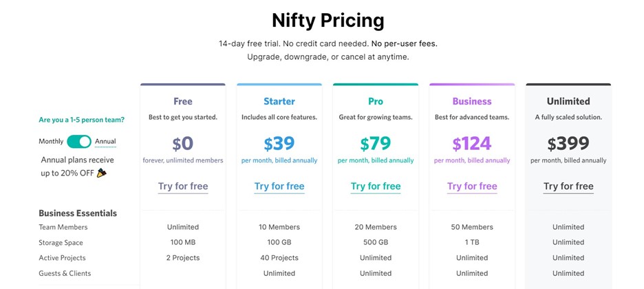Select the Annual billing label
The height and width of the screenshot is (289, 644).
[x=105, y=142]
